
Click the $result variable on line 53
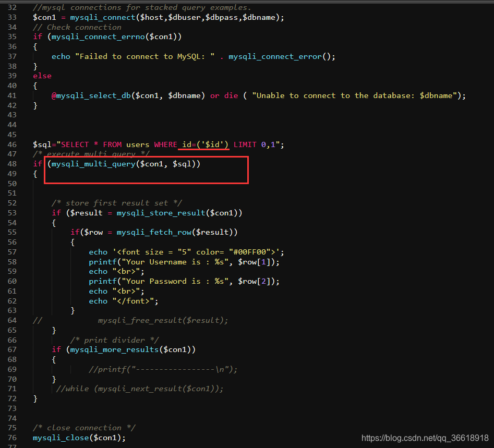pos(86,213)
